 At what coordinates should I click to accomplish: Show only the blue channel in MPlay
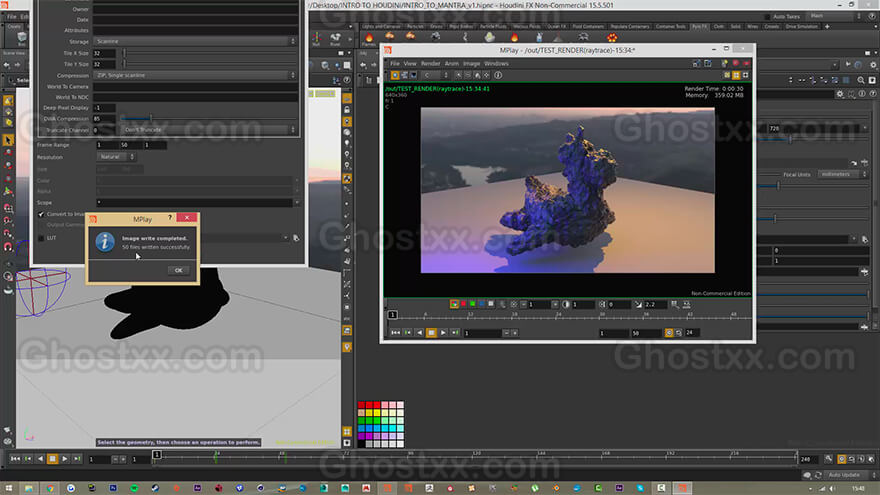[482, 304]
